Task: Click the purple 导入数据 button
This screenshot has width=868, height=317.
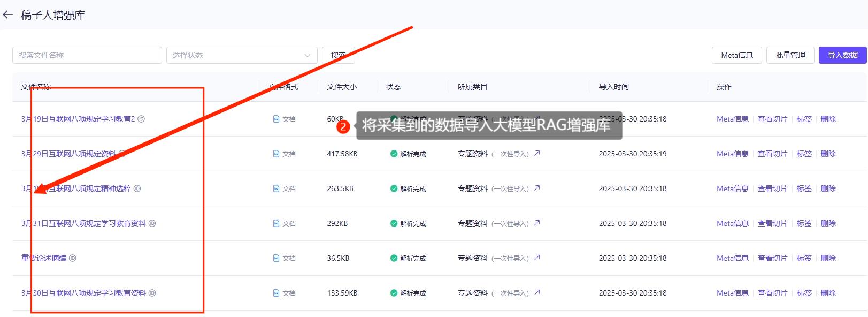Action: coord(843,55)
